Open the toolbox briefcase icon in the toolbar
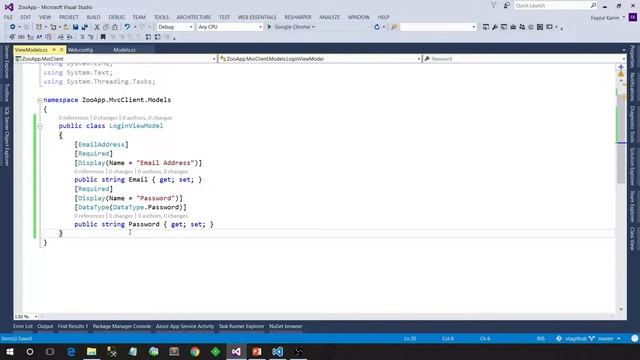This screenshot has width=640, height=360. (513, 27)
